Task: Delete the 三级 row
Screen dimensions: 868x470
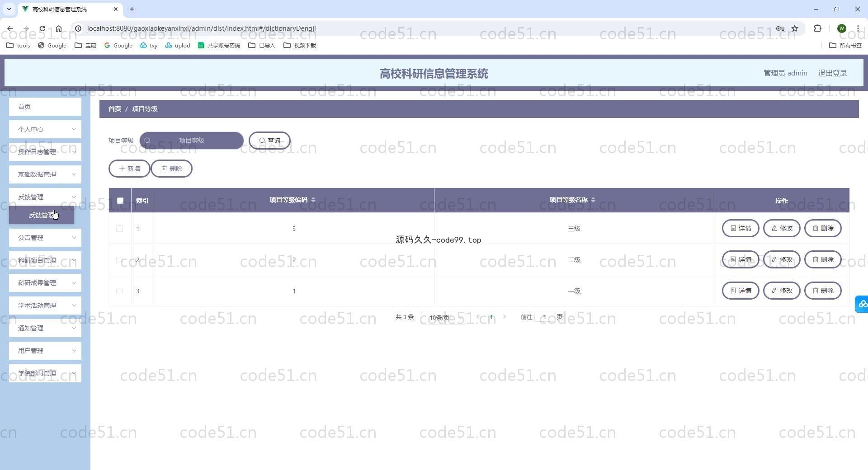Action: [x=823, y=228]
